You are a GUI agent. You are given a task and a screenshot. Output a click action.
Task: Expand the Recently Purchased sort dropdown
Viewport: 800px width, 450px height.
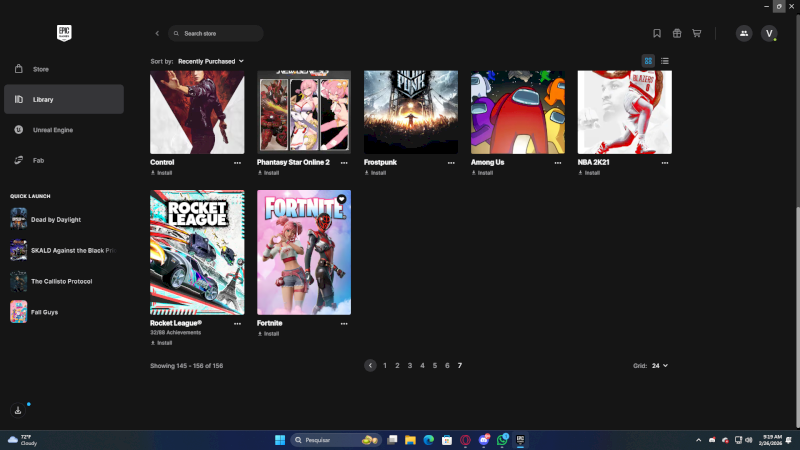pyautogui.click(x=211, y=61)
